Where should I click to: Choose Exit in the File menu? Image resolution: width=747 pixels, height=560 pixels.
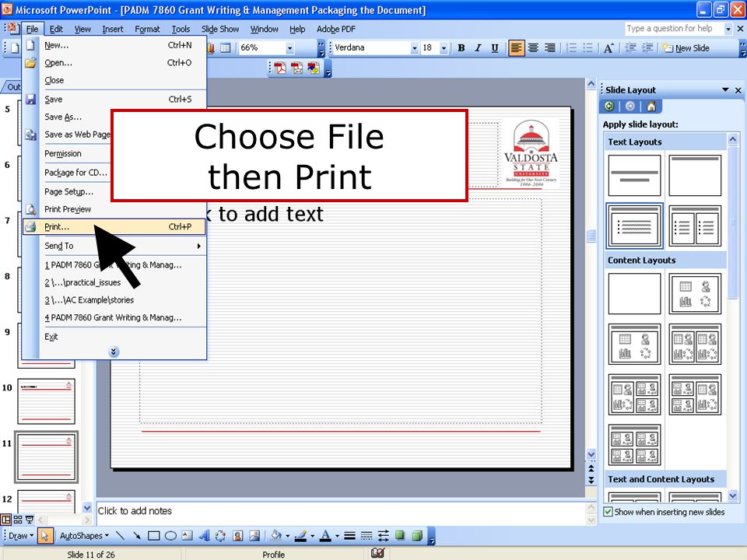(114, 337)
